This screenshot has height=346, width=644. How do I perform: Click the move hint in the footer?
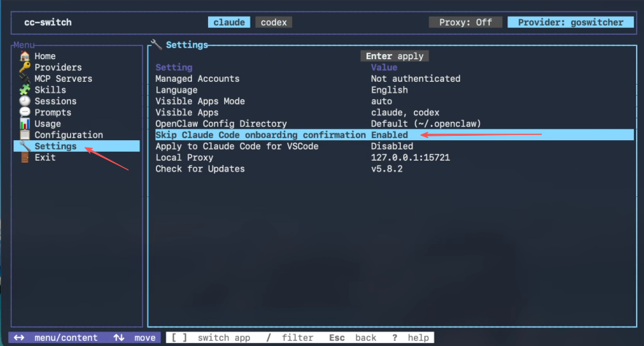134,337
